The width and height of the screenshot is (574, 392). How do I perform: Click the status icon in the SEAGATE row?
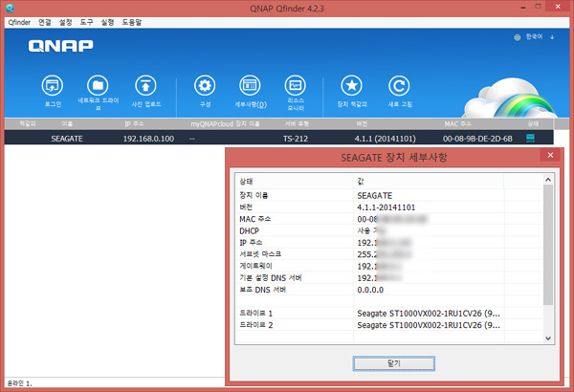point(532,138)
